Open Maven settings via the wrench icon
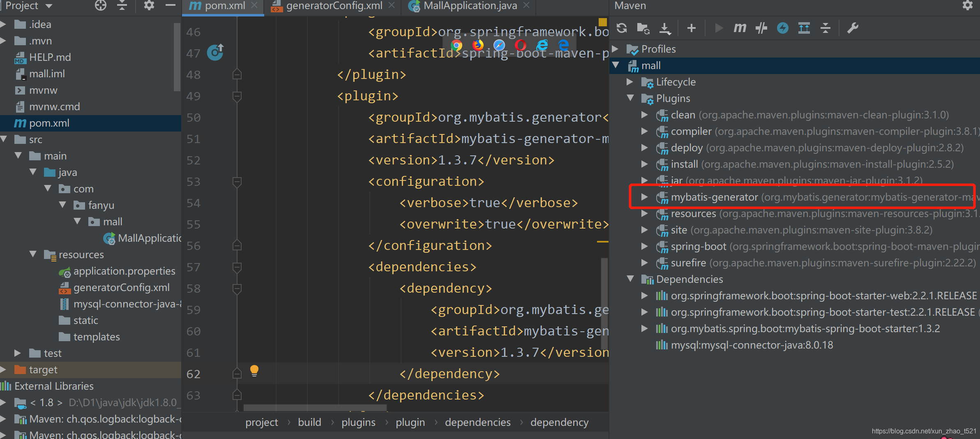Image resolution: width=980 pixels, height=439 pixels. click(853, 28)
